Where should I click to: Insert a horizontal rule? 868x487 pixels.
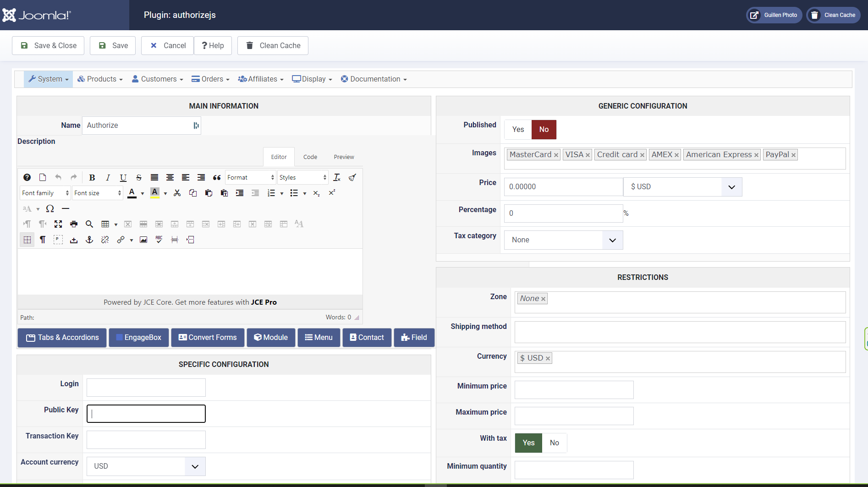click(x=66, y=209)
